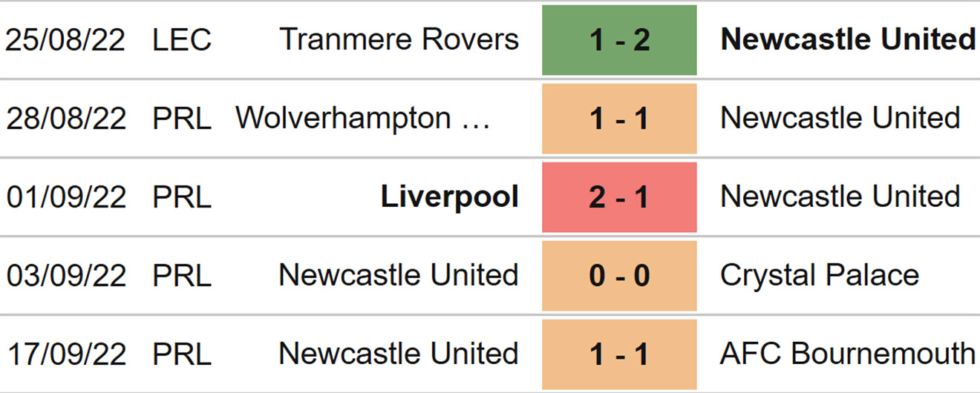Click the 17/09/22 match date
Screen dimensions: 980x393
point(65,354)
